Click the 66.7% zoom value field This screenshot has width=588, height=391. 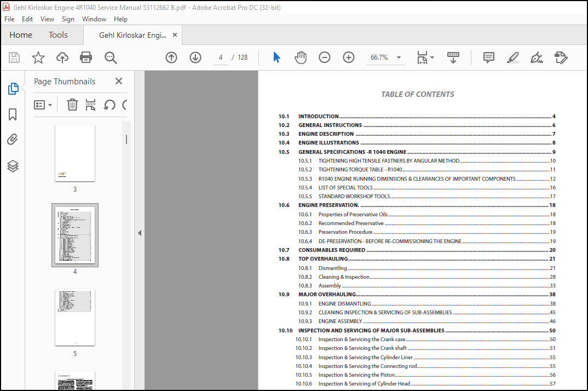(x=379, y=58)
